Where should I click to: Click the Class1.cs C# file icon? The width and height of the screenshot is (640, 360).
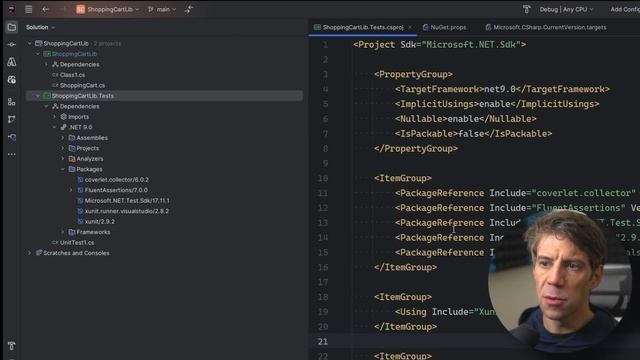click(x=55, y=75)
